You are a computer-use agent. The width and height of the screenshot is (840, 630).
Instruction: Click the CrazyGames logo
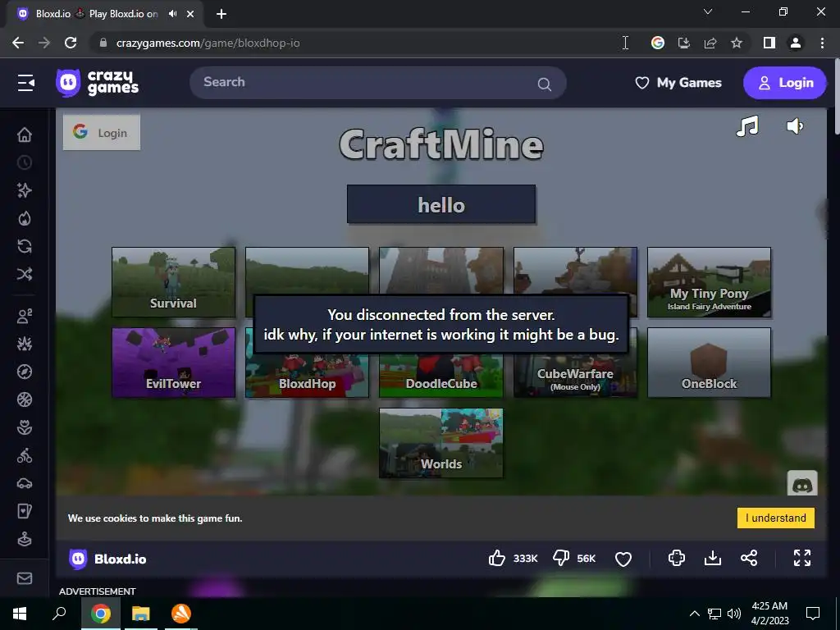click(x=97, y=83)
